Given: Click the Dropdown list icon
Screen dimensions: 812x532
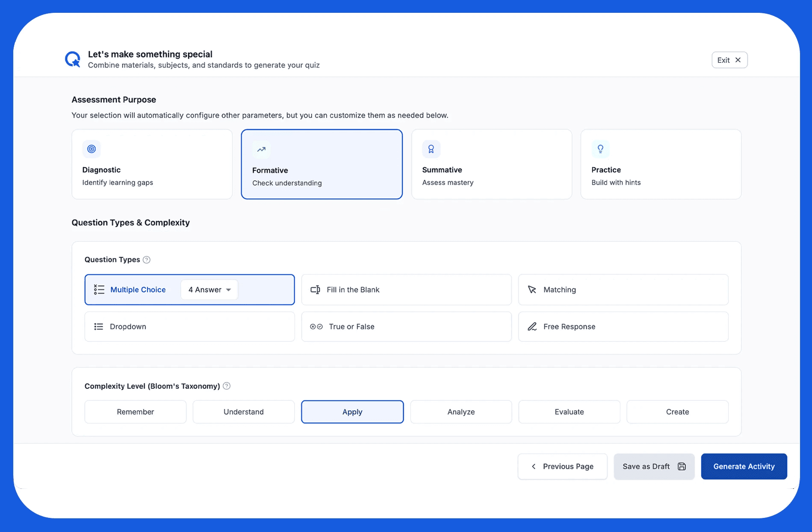Looking at the screenshot, I should pyautogui.click(x=99, y=326).
